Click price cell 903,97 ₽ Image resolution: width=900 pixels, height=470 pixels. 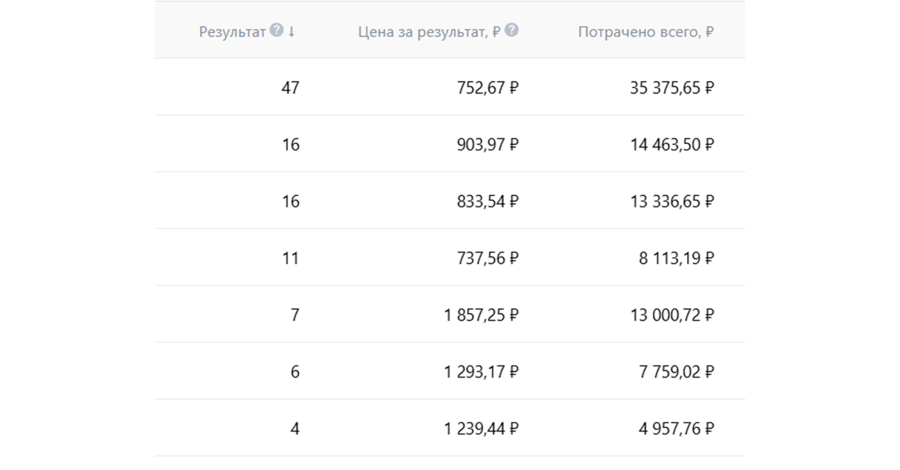click(x=488, y=145)
